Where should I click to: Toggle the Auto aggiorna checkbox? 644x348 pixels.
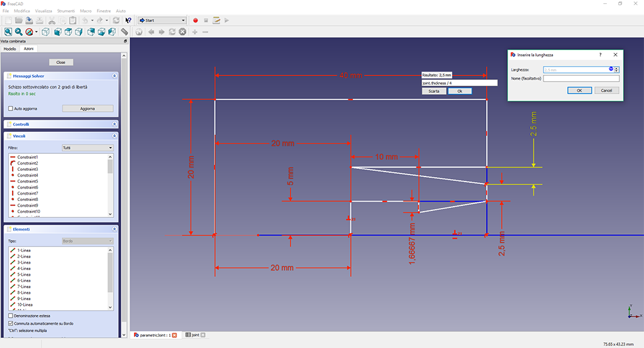(x=11, y=108)
